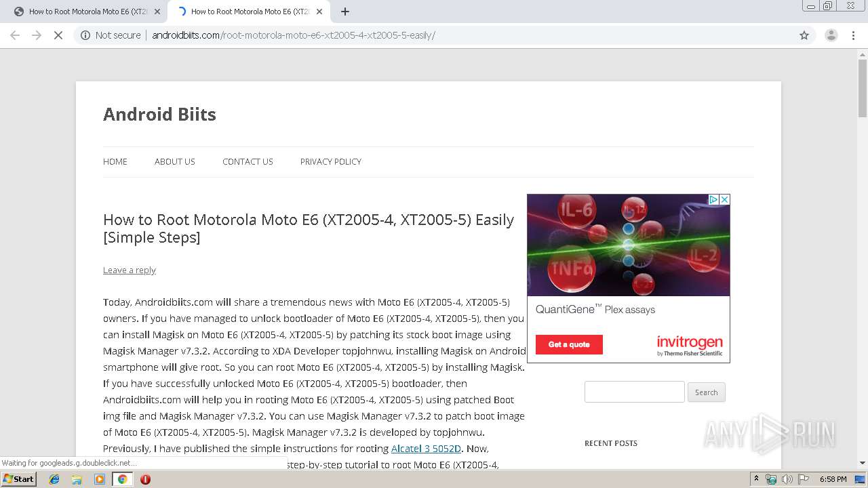Show hidden system tray icons
Viewport: 868px width, 488px height.
(756, 479)
